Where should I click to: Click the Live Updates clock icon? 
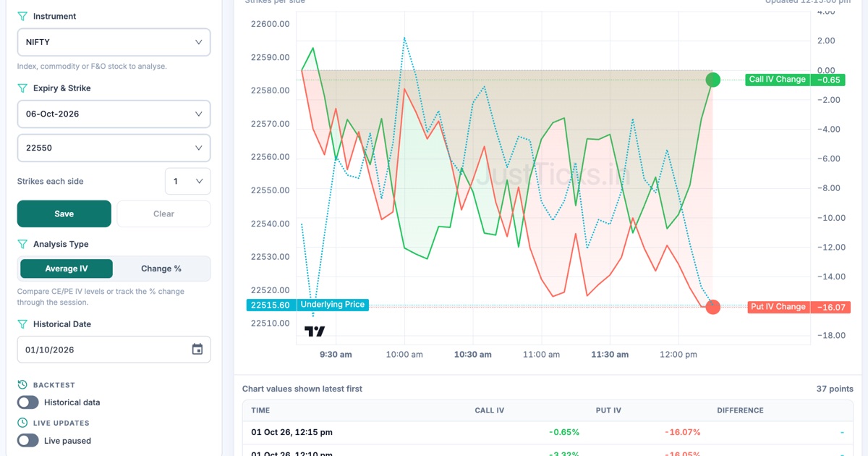coord(22,423)
